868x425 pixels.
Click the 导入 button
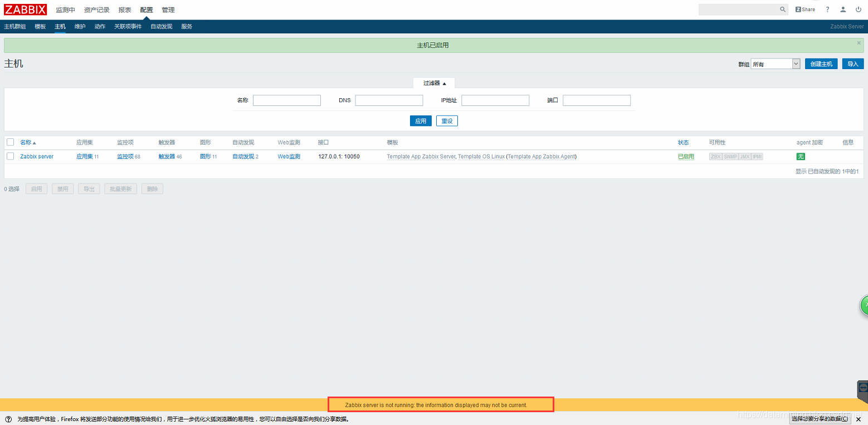853,64
